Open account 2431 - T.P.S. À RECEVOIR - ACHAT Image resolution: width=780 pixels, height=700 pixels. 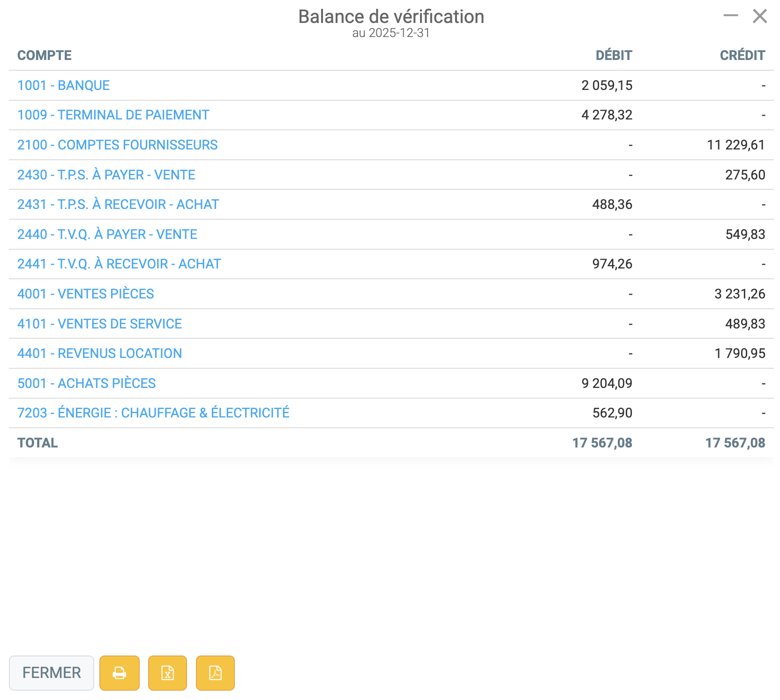pyautogui.click(x=118, y=204)
